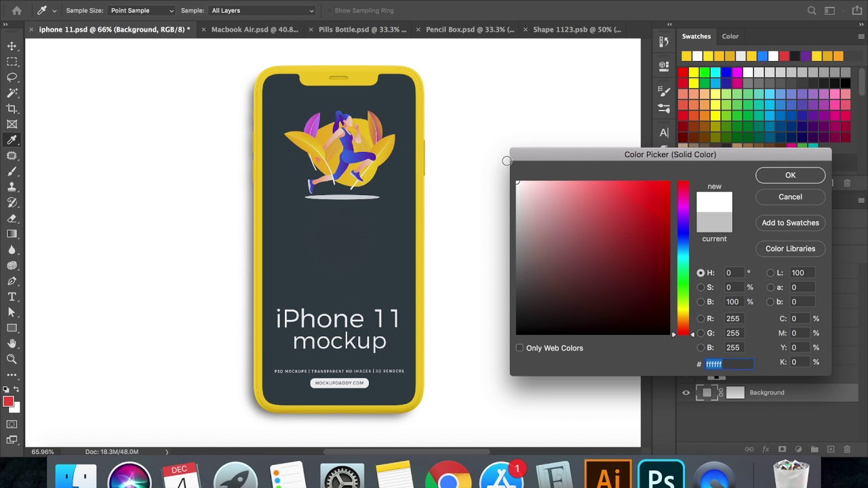Open Illustrator from the Dock
Screen dimensions: 868x488
coord(608,474)
